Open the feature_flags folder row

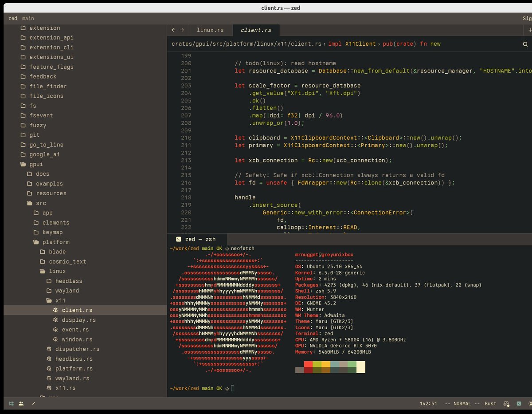(85, 67)
